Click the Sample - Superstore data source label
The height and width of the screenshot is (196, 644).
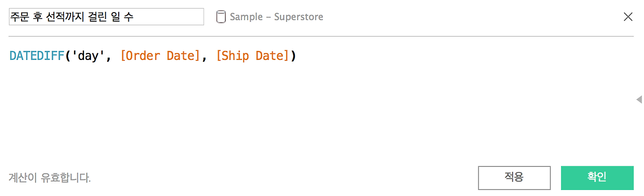[276, 17]
